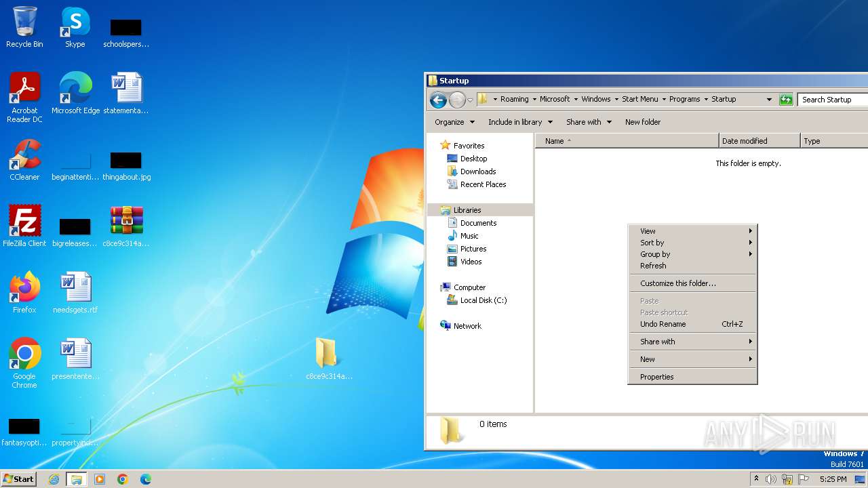The height and width of the screenshot is (488, 868).
Task: Select bigreleases... desktop file
Action: tap(75, 231)
